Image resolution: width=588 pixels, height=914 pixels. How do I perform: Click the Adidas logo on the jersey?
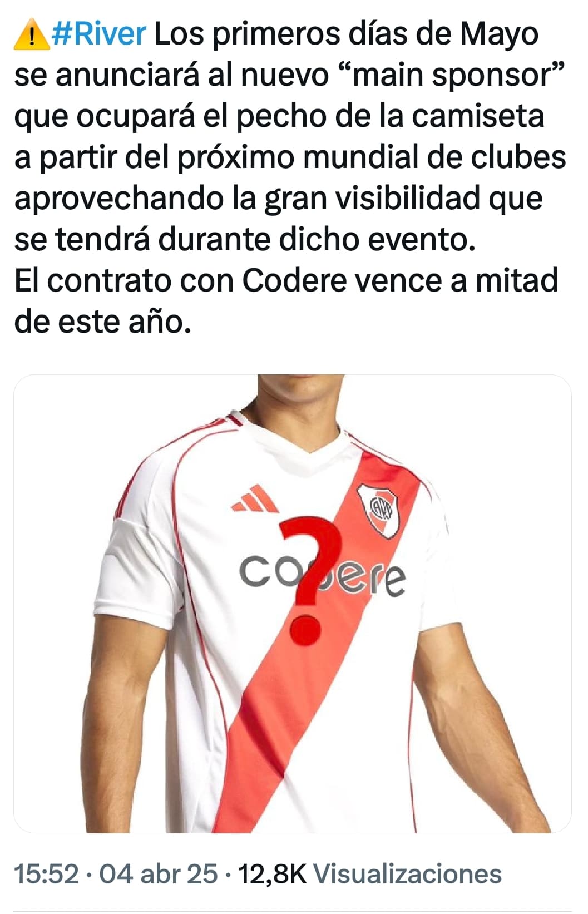point(254,499)
